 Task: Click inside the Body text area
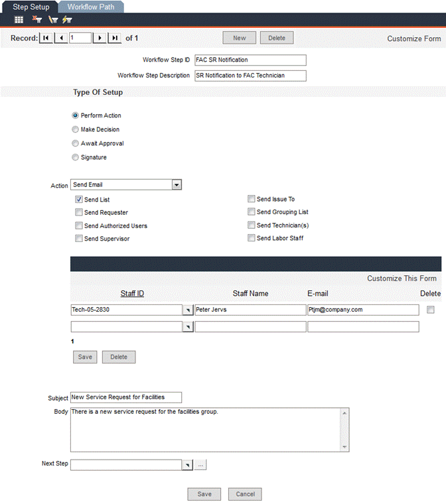(x=205, y=430)
